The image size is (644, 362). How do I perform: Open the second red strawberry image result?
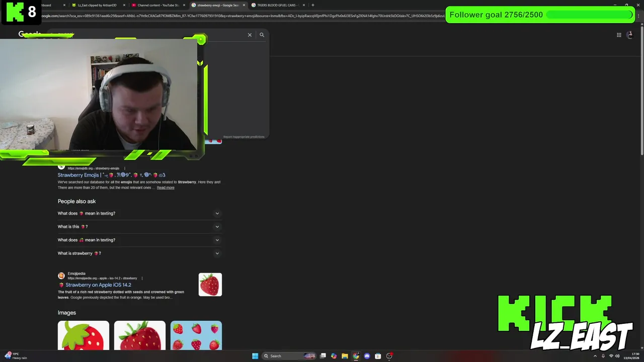tap(140, 335)
